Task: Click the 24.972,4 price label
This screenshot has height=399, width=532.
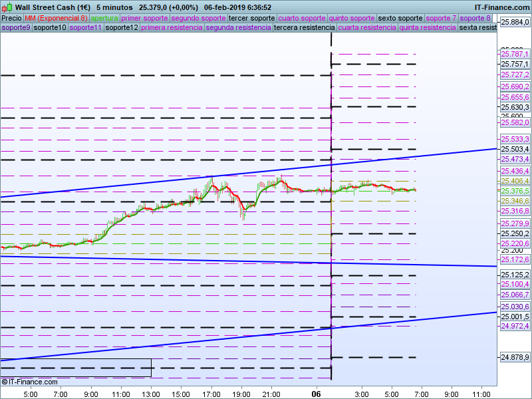Action: (515, 326)
